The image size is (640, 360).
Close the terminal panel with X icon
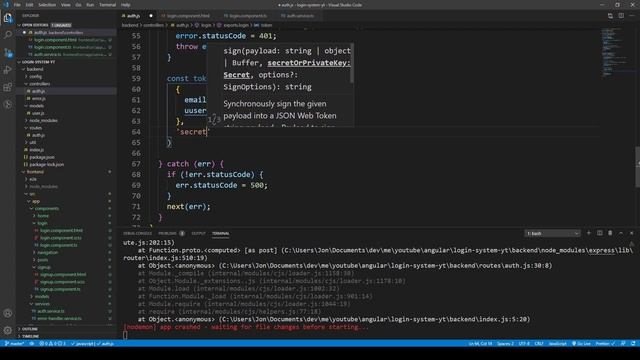coord(631,233)
